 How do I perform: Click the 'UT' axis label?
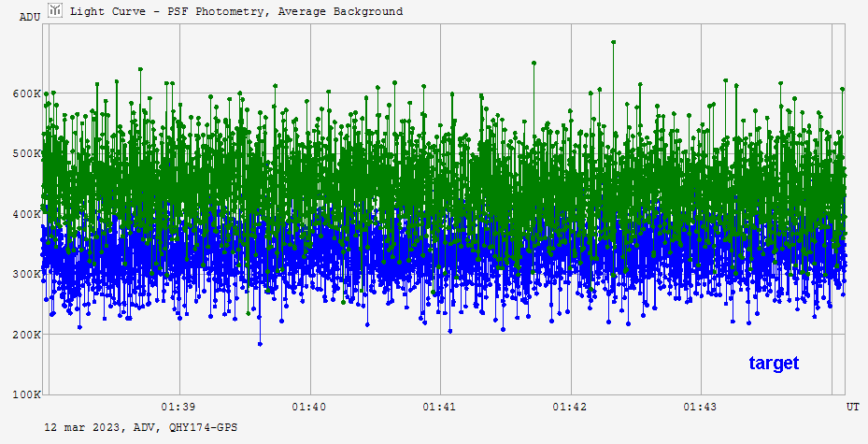coord(852,407)
